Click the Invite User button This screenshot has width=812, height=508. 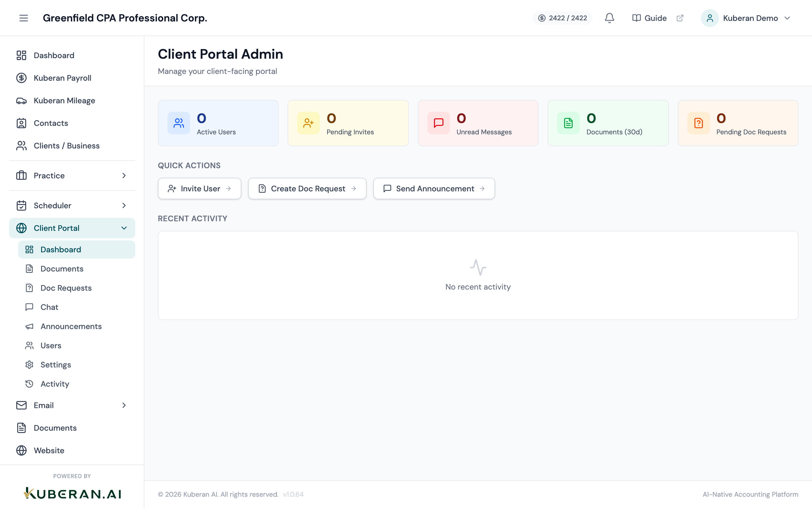click(199, 189)
